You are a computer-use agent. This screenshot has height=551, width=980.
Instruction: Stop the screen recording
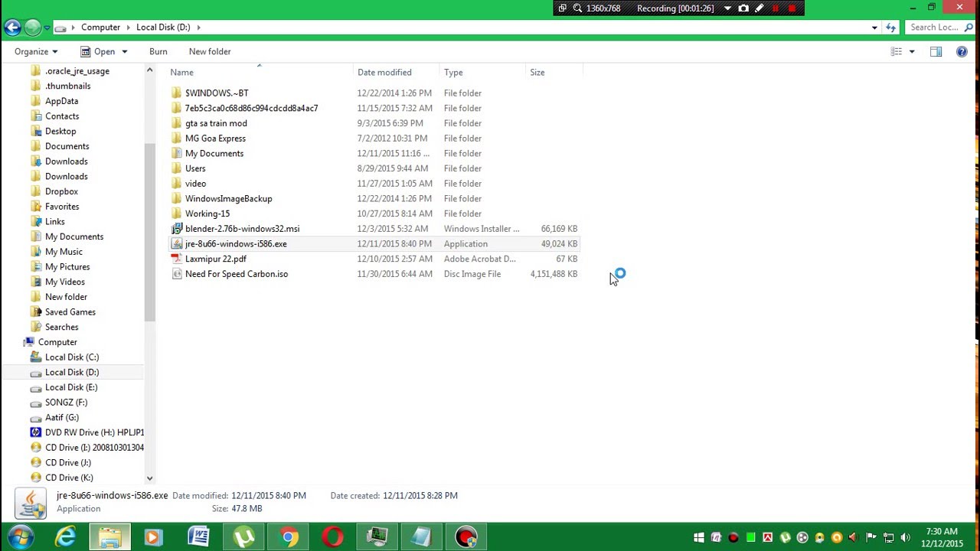click(x=792, y=8)
